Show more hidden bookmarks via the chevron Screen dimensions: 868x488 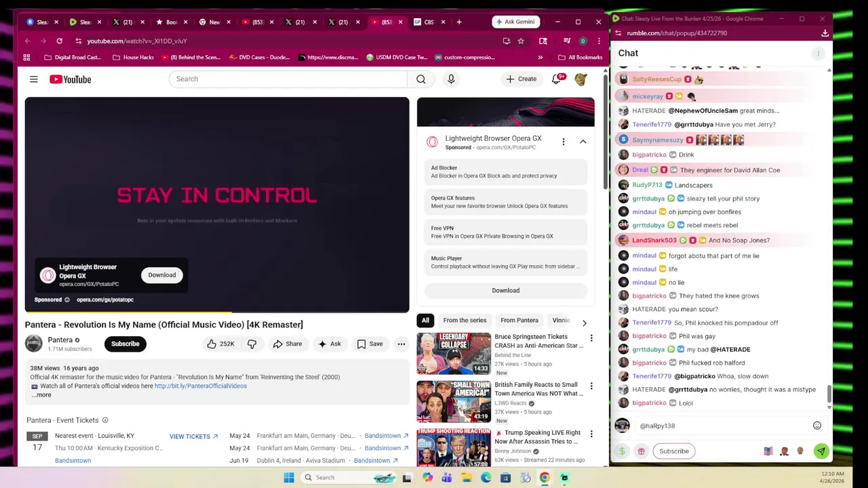(x=540, y=58)
